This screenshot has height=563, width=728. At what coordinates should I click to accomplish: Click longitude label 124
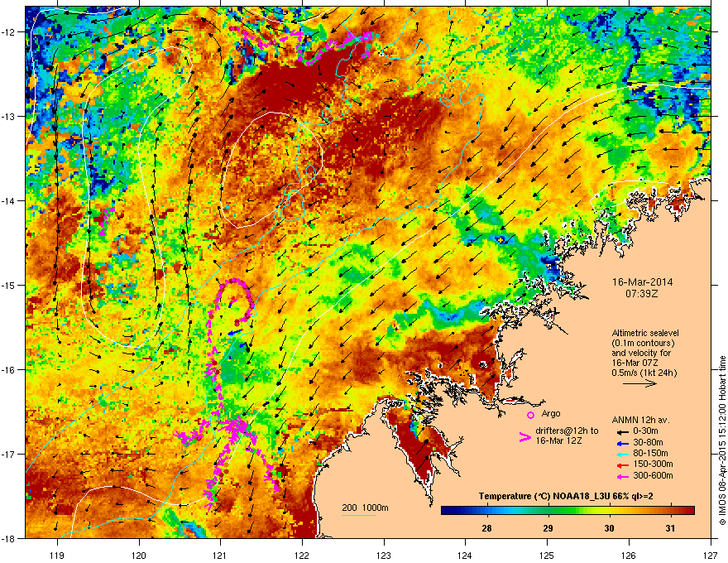465,555
